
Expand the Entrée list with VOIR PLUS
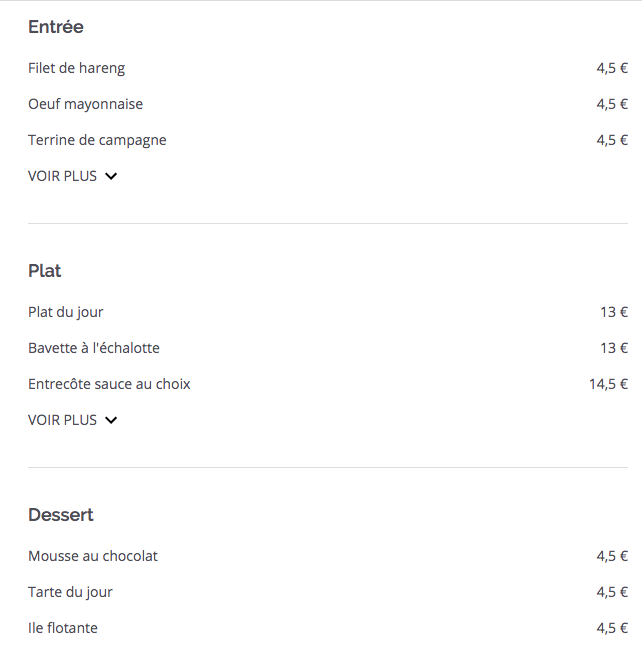click(73, 176)
